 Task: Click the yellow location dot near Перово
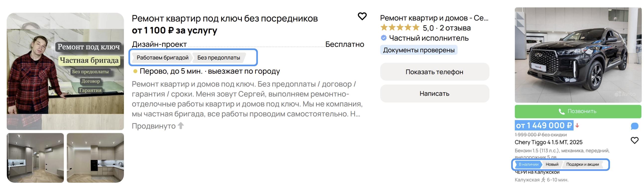(x=135, y=71)
